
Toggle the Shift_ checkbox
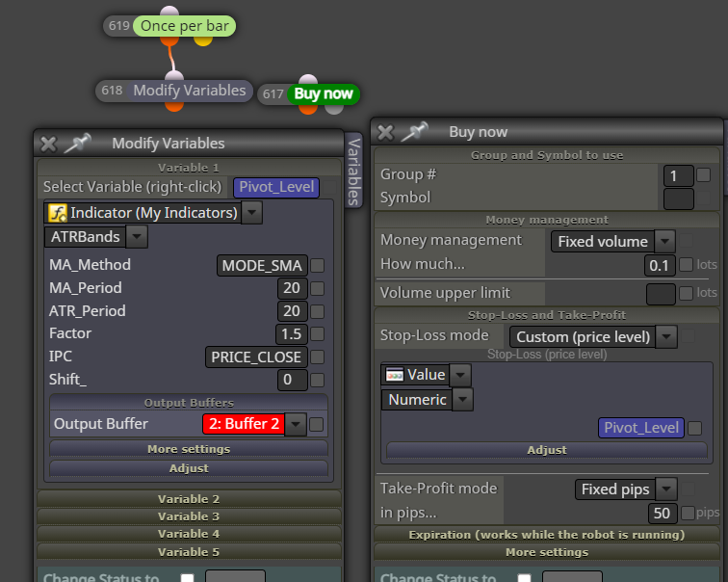(318, 380)
